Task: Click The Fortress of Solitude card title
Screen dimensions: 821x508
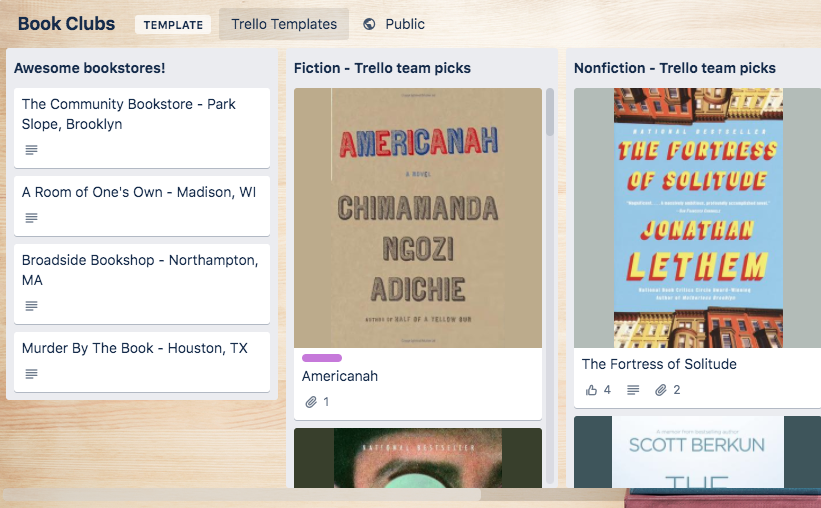Action: [659, 365]
